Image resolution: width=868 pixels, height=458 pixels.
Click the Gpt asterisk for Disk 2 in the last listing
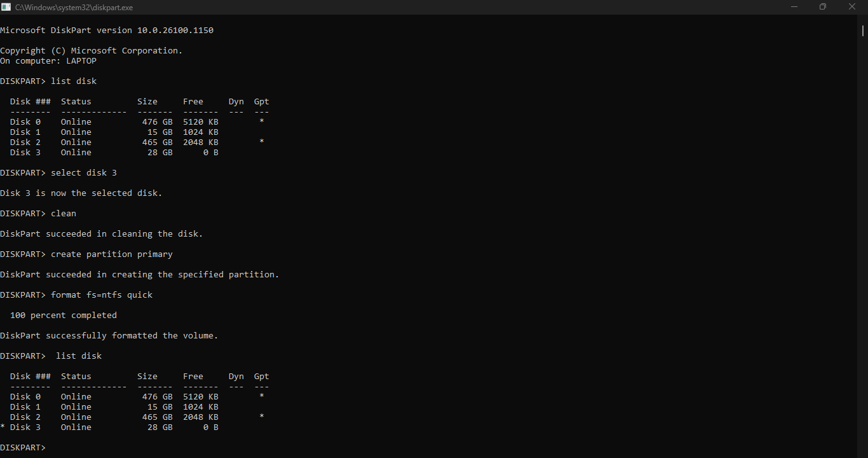[262, 417]
